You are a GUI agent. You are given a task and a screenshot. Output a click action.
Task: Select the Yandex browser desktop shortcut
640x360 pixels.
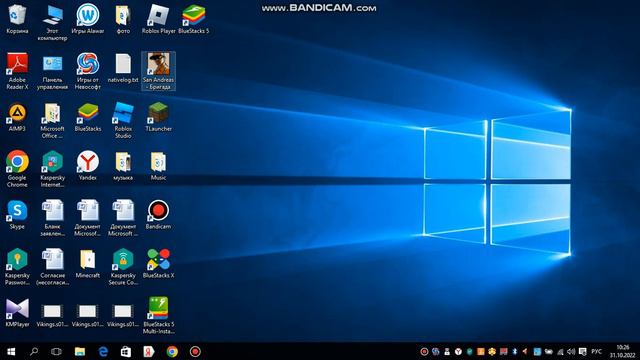[x=88, y=166]
